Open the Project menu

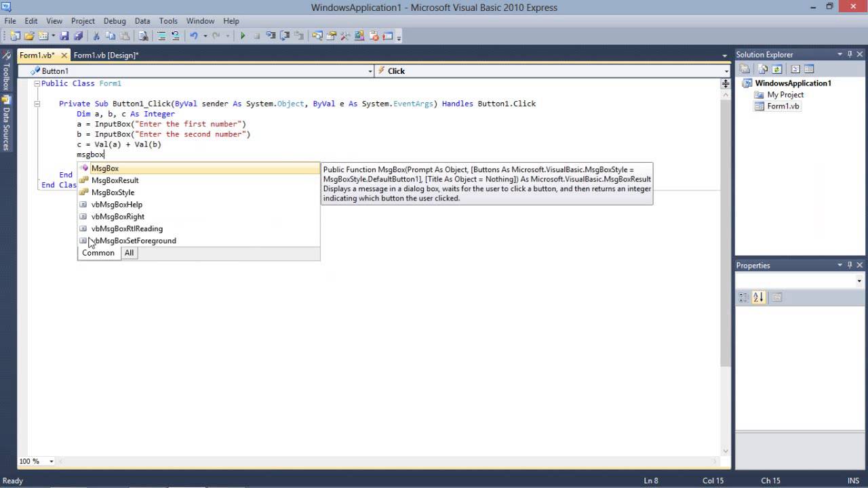[x=83, y=21]
